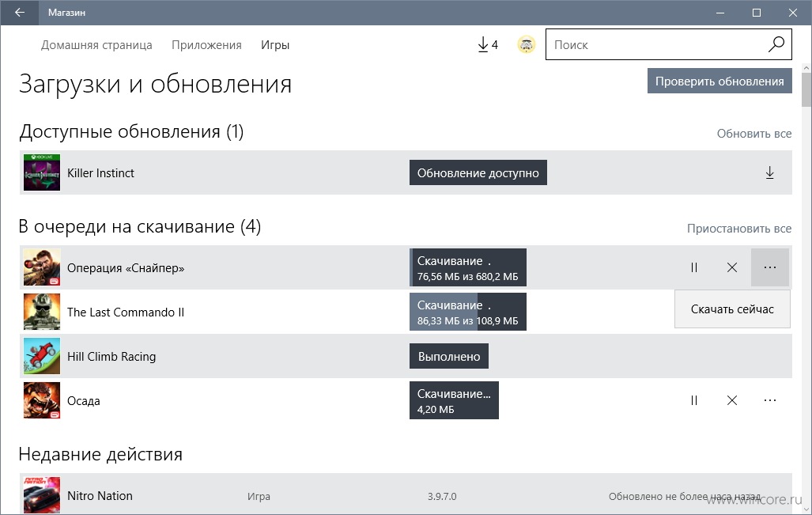Minimize the Магазин window
Screen dimensions: 812x515
(720, 13)
